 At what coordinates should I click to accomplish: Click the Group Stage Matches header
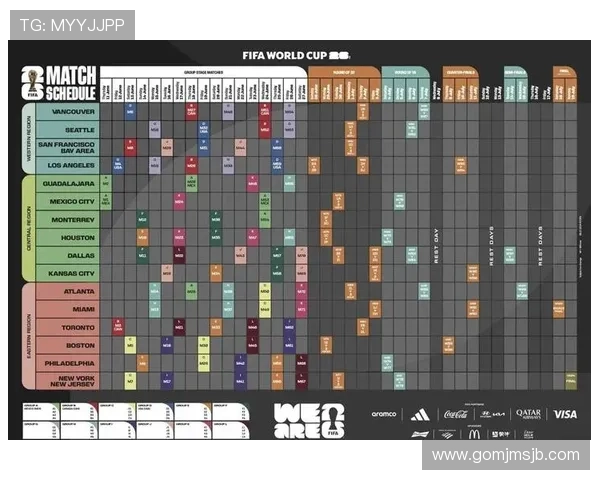coord(202,72)
